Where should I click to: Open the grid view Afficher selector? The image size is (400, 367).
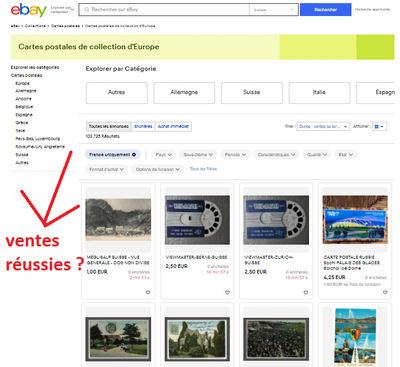(x=379, y=127)
